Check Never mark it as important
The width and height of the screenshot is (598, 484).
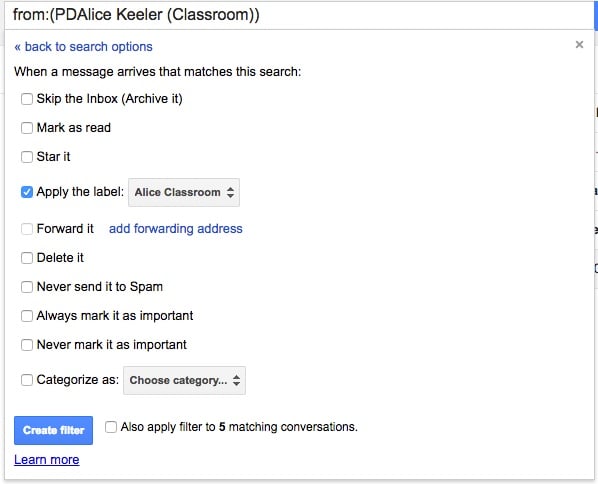[x=27, y=345]
